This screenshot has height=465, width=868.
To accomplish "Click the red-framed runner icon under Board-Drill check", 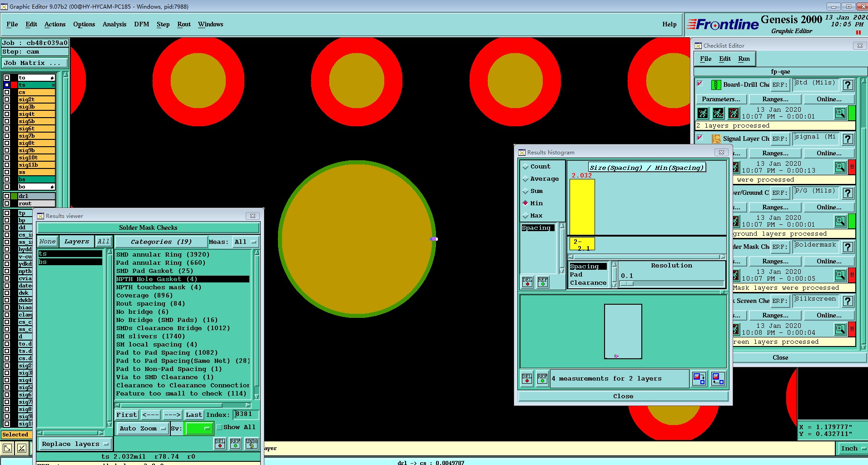I will (734, 113).
